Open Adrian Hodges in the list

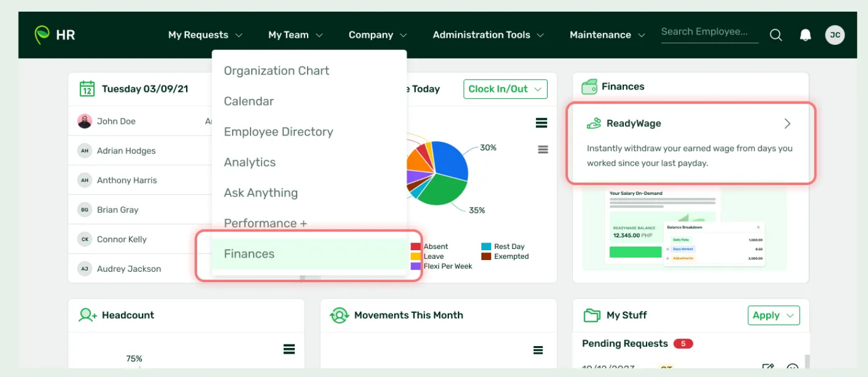140,151
